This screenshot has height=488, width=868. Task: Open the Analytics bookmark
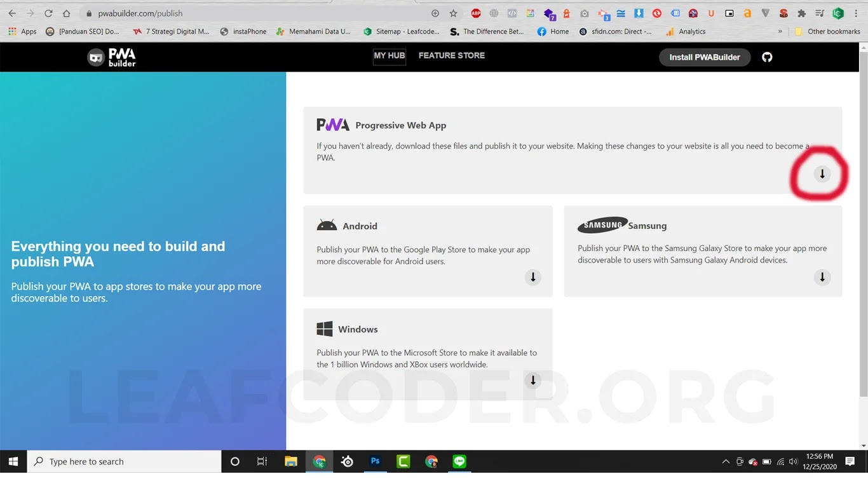[686, 31]
